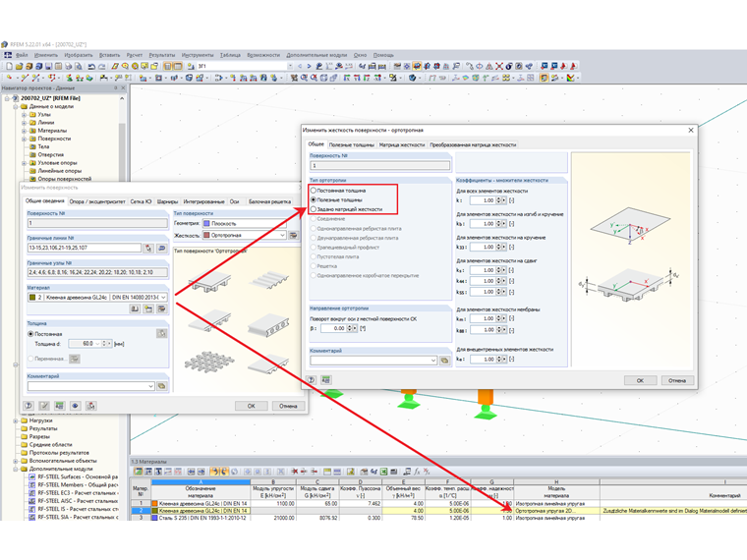
Task: Click the pin icon of navigator panel
Action: tap(116, 88)
